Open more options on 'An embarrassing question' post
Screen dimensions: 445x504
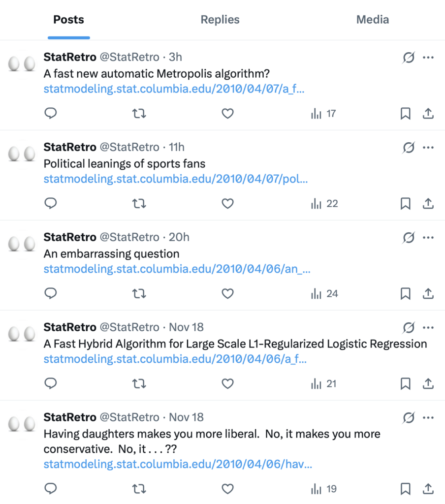click(428, 238)
